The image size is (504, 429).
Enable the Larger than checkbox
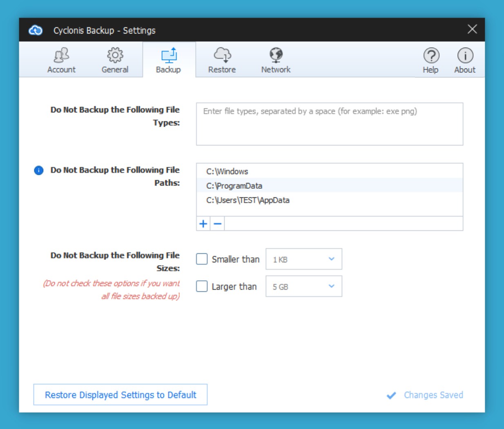click(x=202, y=286)
